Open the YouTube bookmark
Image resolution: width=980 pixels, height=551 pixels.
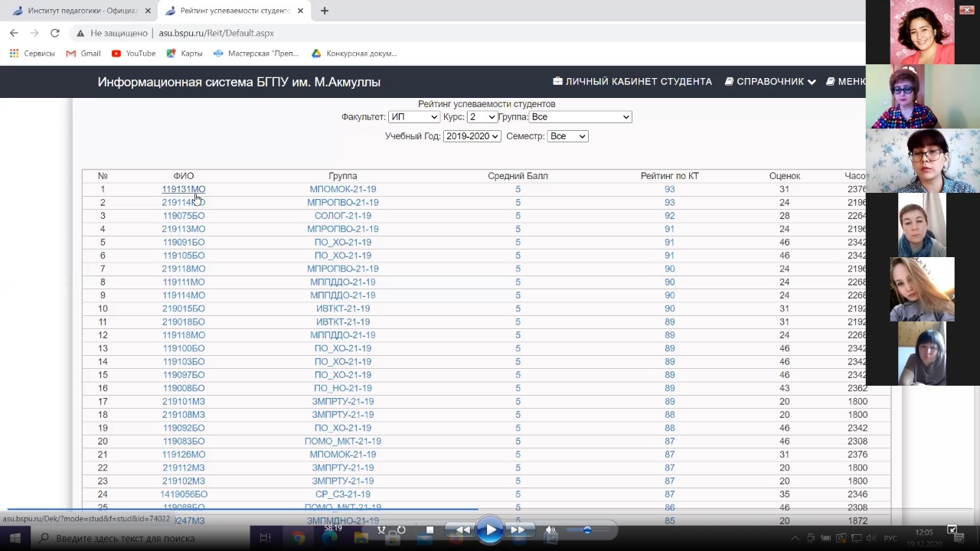pos(133,54)
